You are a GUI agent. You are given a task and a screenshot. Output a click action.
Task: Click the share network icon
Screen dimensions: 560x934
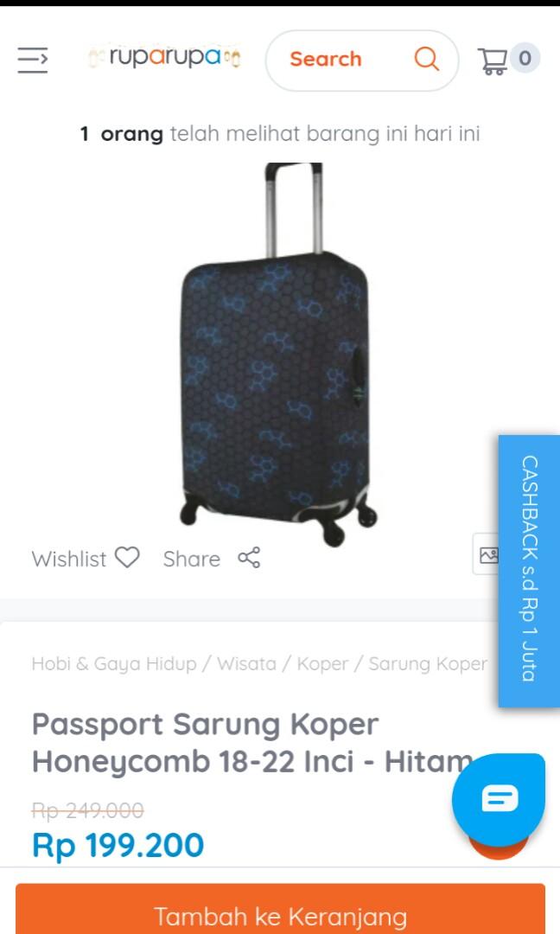[249, 558]
